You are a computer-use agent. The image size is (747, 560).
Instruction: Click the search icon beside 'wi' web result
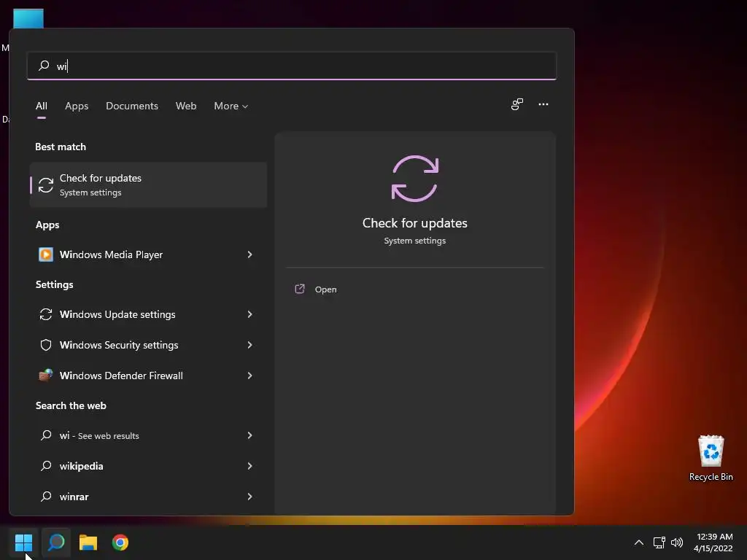(46, 435)
